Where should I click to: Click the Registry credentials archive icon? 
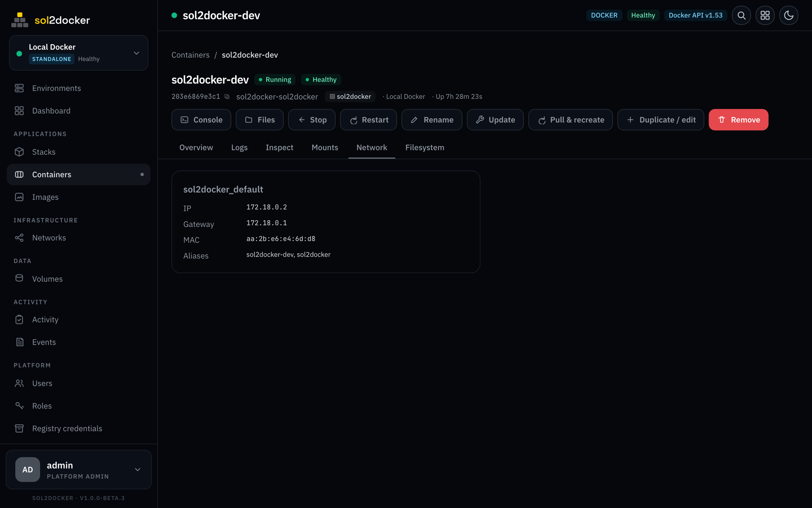[x=19, y=428]
